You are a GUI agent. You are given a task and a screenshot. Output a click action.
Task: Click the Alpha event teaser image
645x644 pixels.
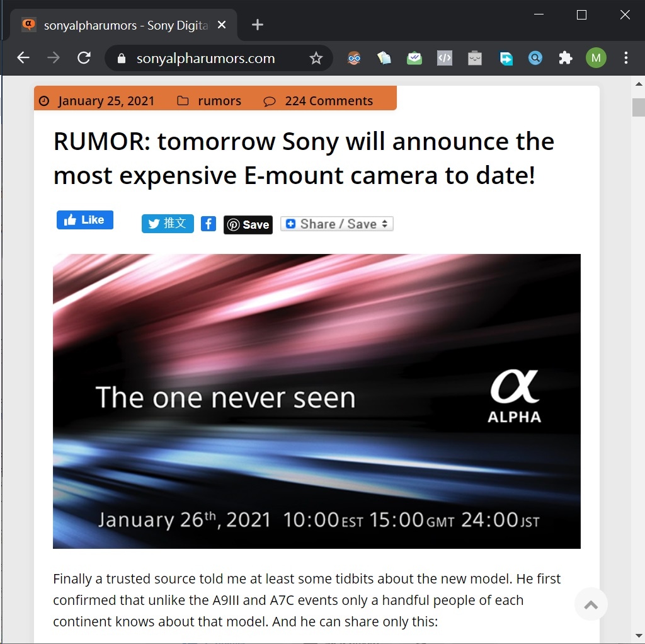(317, 401)
